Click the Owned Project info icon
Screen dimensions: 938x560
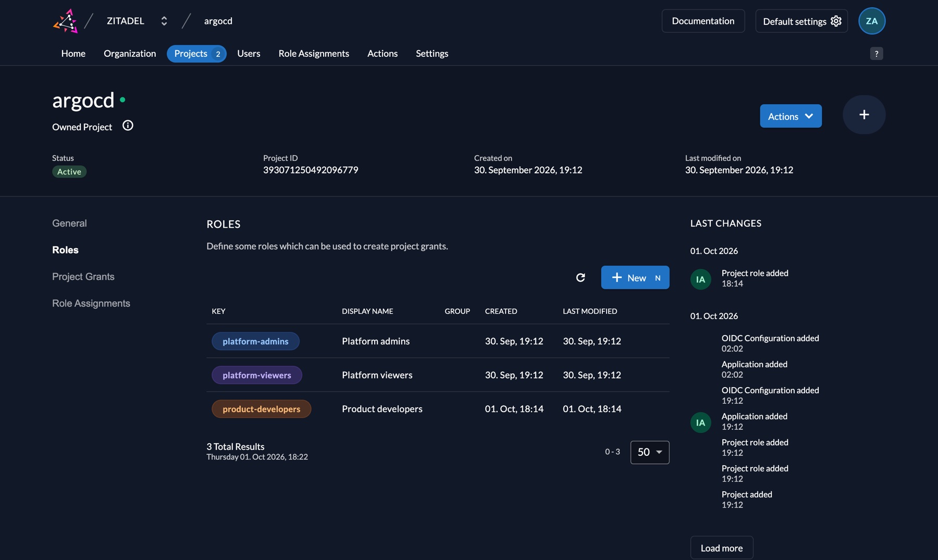click(128, 126)
